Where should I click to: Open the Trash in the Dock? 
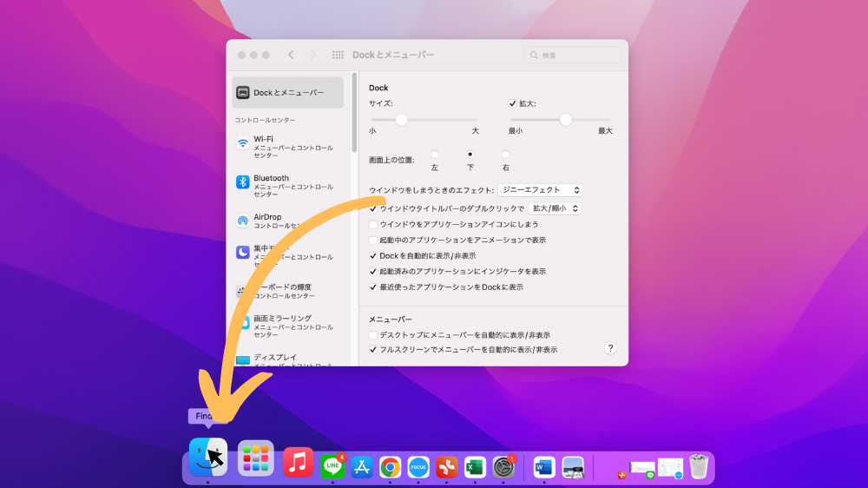(x=699, y=466)
